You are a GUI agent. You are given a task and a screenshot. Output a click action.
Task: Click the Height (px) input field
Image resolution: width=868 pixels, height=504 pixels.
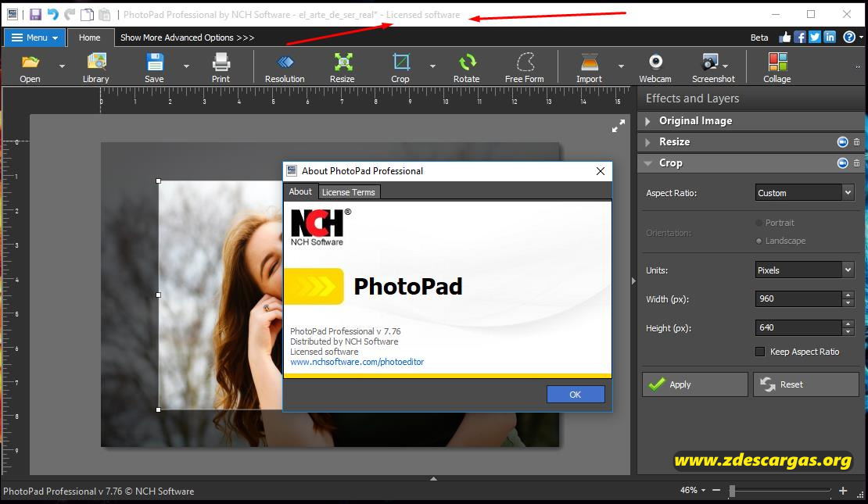[798, 327]
